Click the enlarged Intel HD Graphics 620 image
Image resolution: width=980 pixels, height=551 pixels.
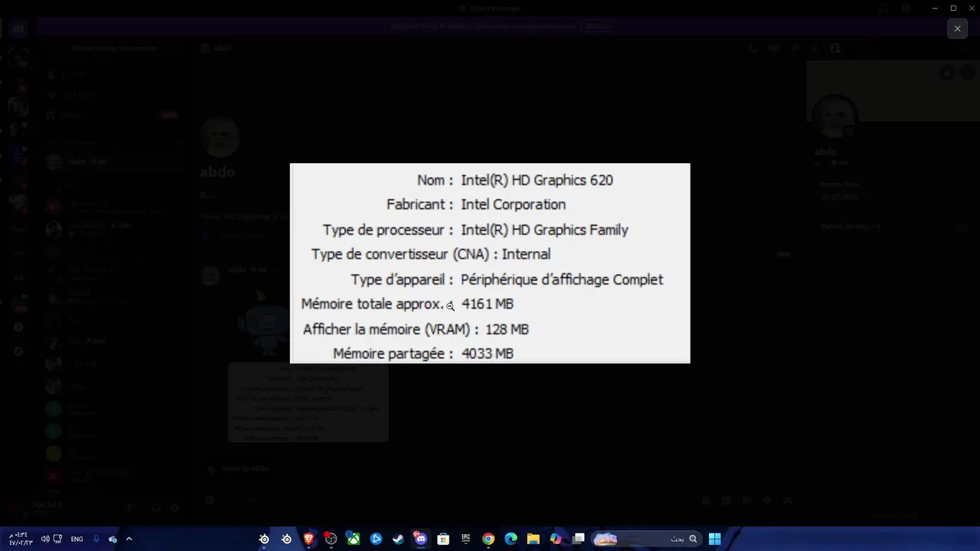tap(490, 263)
